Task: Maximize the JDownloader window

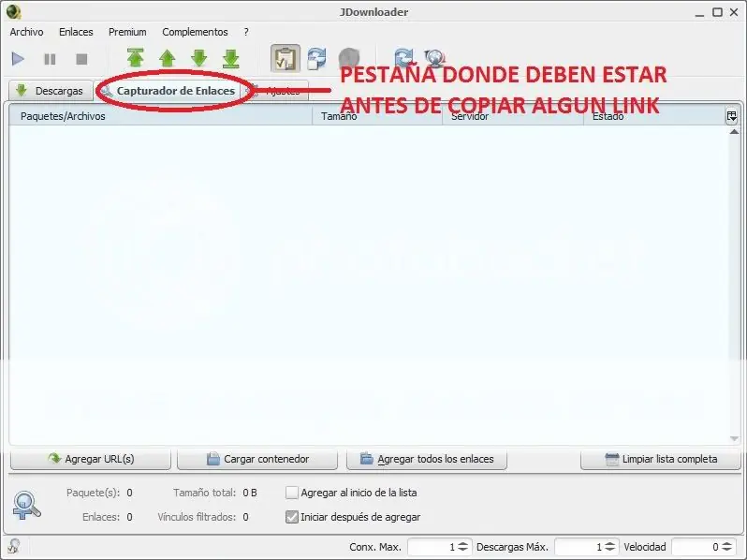Action: pos(717,12)
